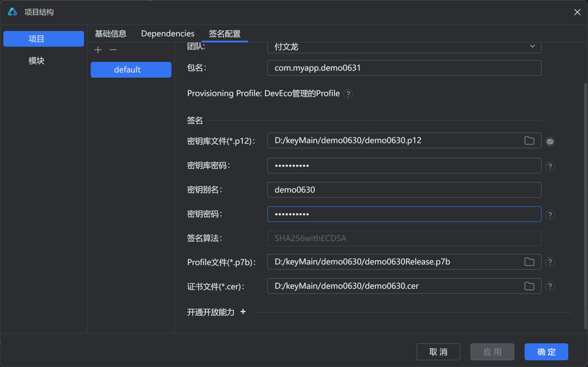The image size is (588, 367).
Task: Open help for key password
Action: [x=550, y=215]
